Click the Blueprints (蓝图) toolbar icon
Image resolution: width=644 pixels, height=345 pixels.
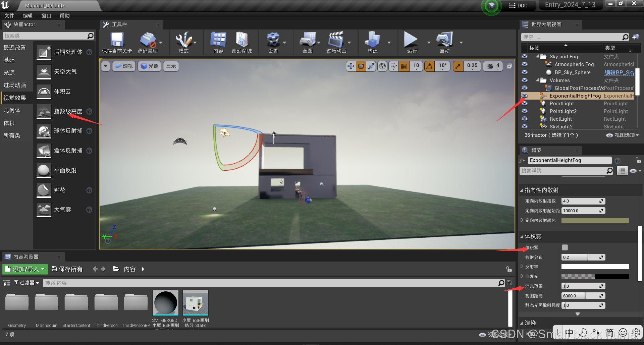tap(307, 40)
